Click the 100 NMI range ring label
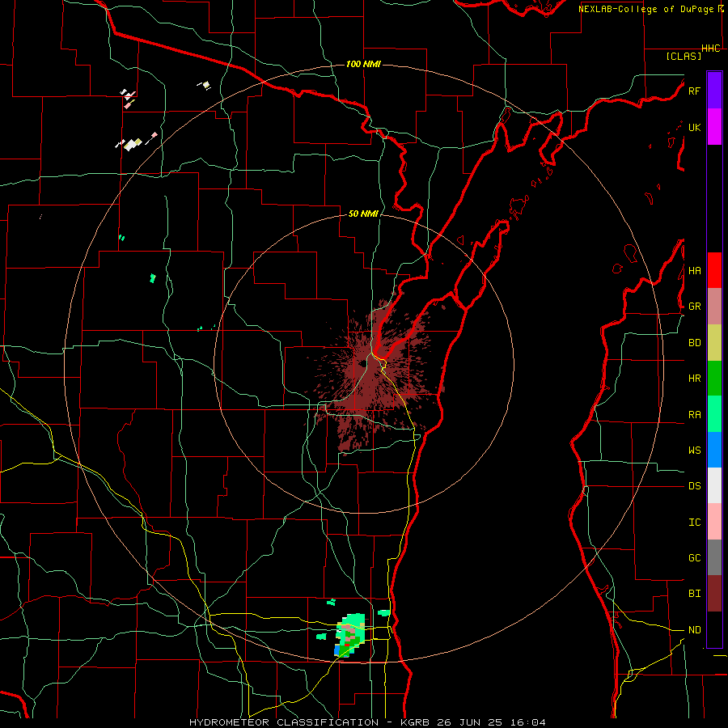The width and height of the screenshot is (728, 728). (363, 64)
